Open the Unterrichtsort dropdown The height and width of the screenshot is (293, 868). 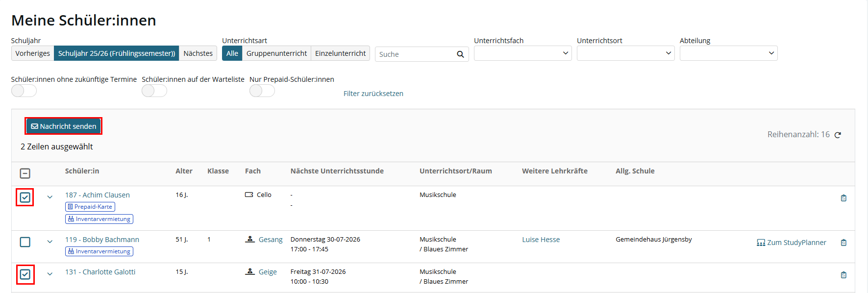click(626, 53)
